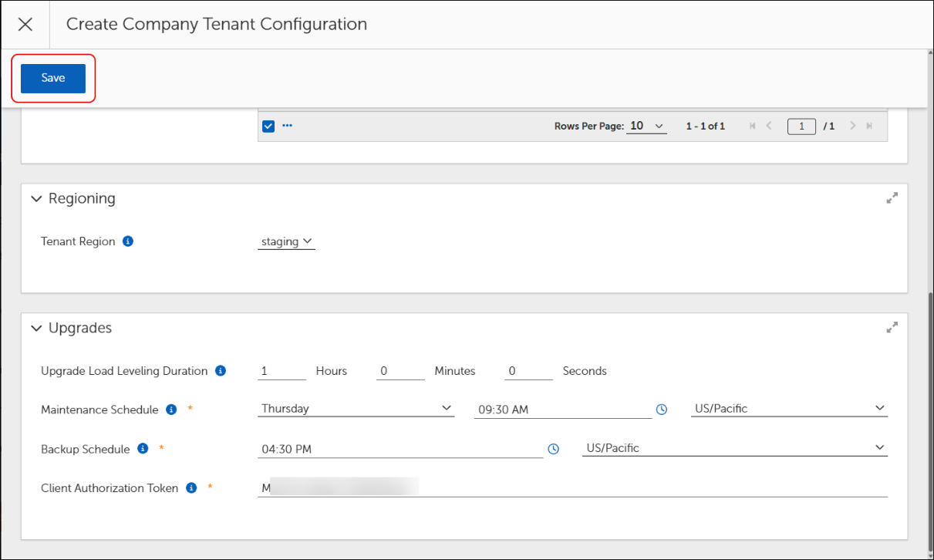The image size is (934, 560).
Task: Open the Maintenance Schedule day dropdown (Thursday)
Action: pos(356,409)
